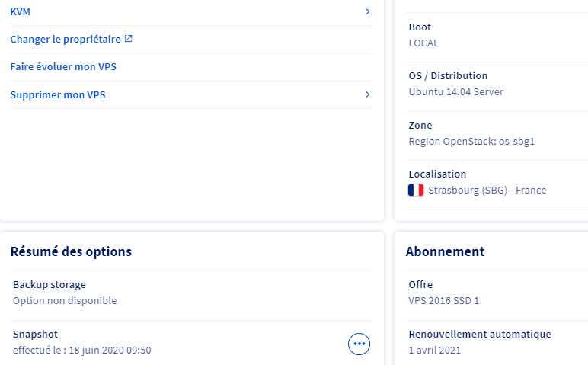Viewport: 588px width, 365px height.
Task: Click the Renouvellement automatique label
Action: tap(479, 334)
